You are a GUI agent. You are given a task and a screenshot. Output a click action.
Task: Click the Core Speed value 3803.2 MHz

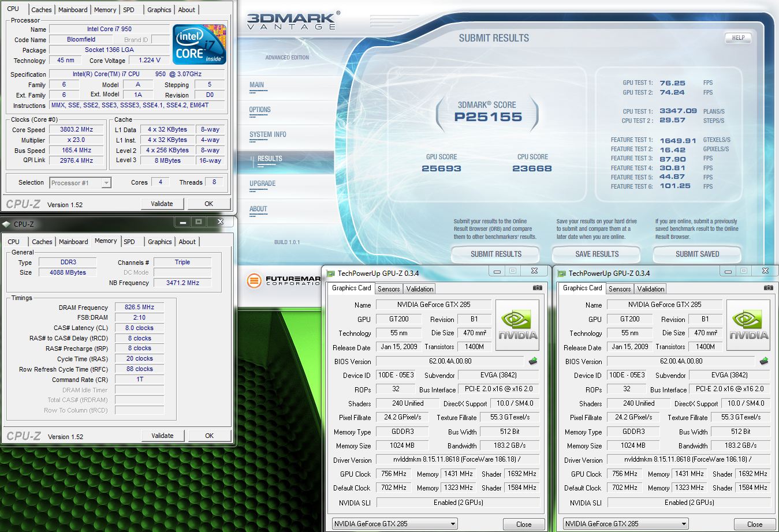coord(77,130)
